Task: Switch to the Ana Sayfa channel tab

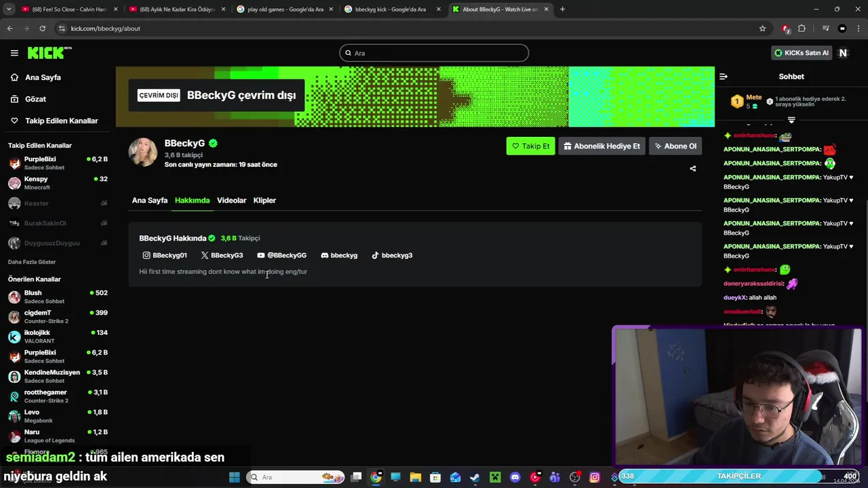Action: [x=150, y=201]
